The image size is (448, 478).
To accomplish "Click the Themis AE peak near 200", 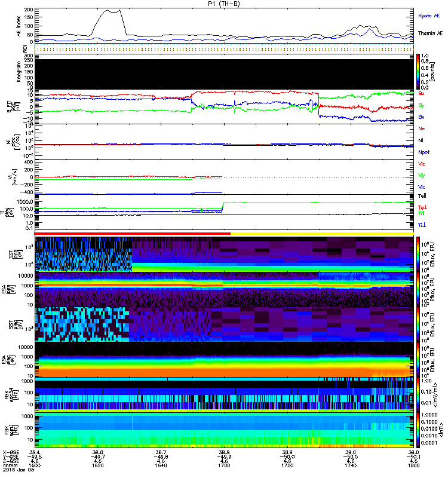I will coord(113,11).
